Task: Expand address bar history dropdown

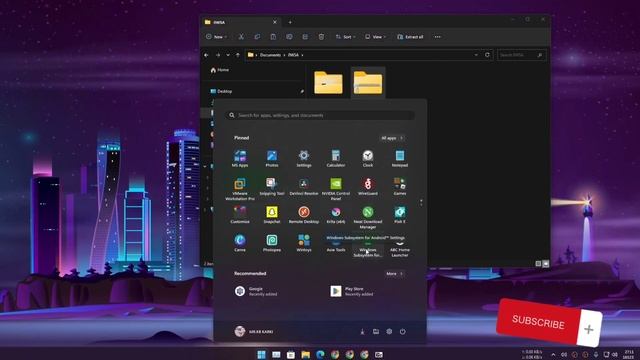Action: [476, 55]
